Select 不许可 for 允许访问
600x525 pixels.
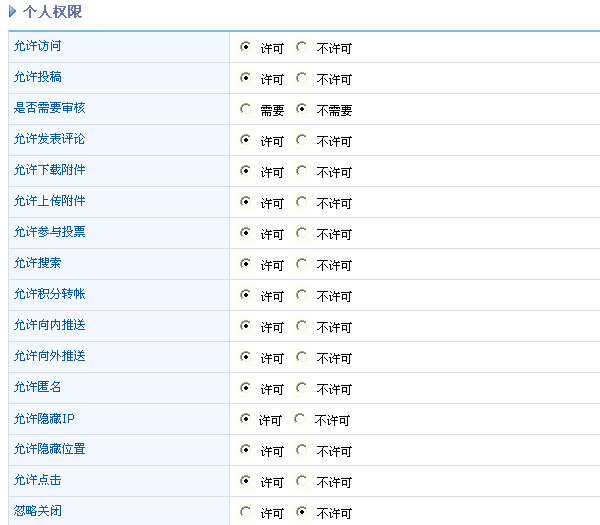[301, 47]
